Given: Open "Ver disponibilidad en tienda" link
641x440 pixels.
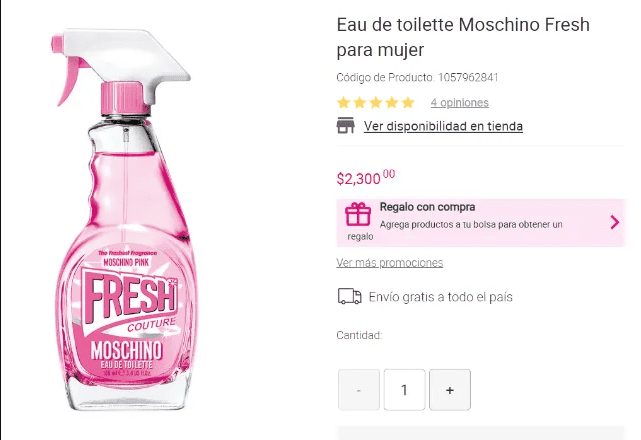Looking at the screenshot, I should coord(443,126).
